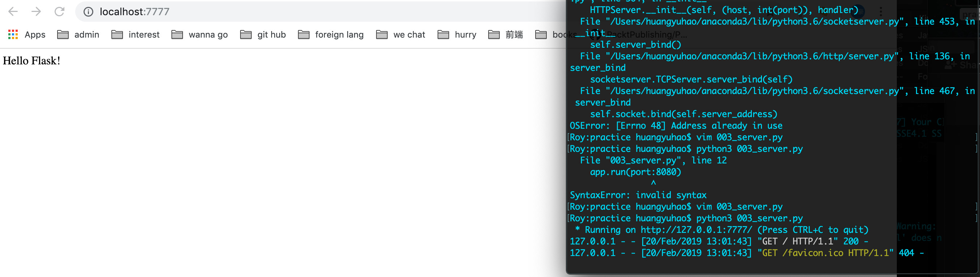
Task: Click the File "003_server.py", line 12 text
Action: pyautogui.click(x=653, y=161)
